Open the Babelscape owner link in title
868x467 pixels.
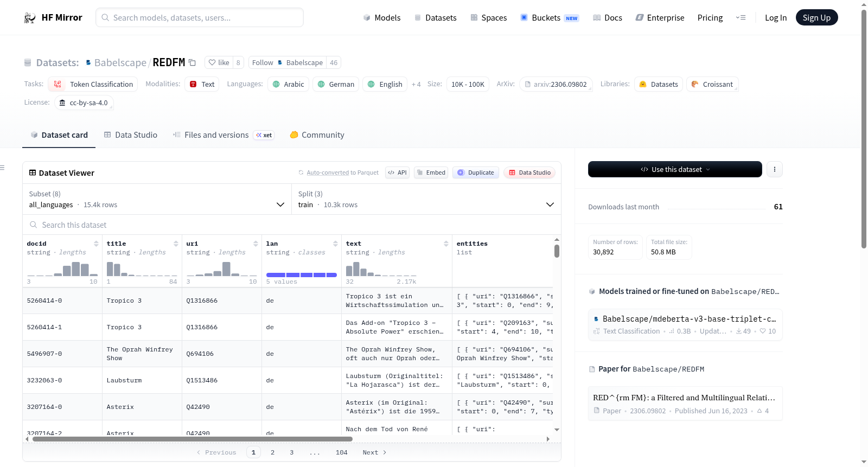tap(120, 62)
